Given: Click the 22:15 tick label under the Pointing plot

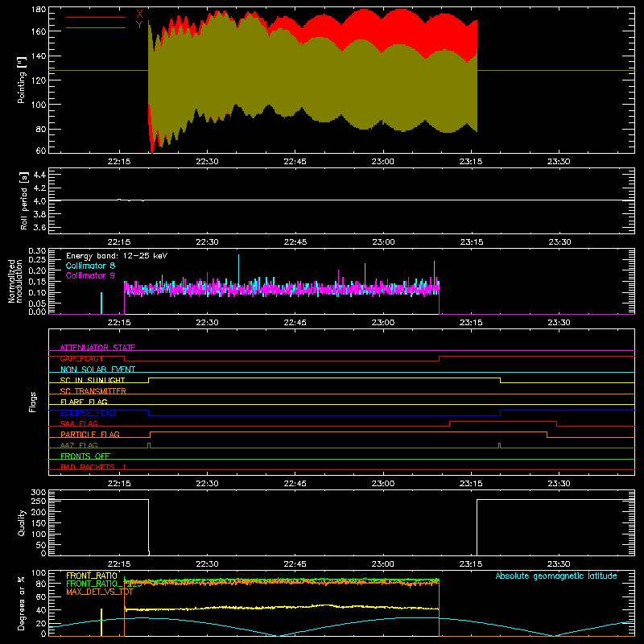Looking at the screenshot, I should [x=119, y=162].
